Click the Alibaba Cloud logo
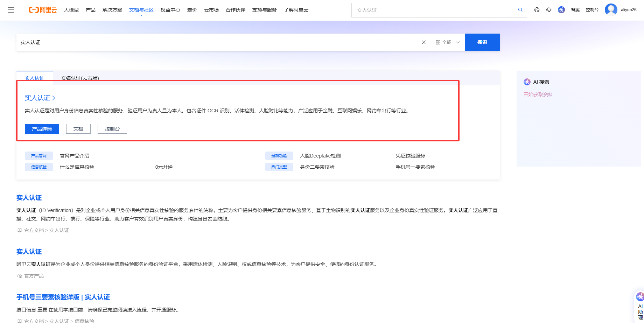This screenshot has width=644, height=323. 43,10
